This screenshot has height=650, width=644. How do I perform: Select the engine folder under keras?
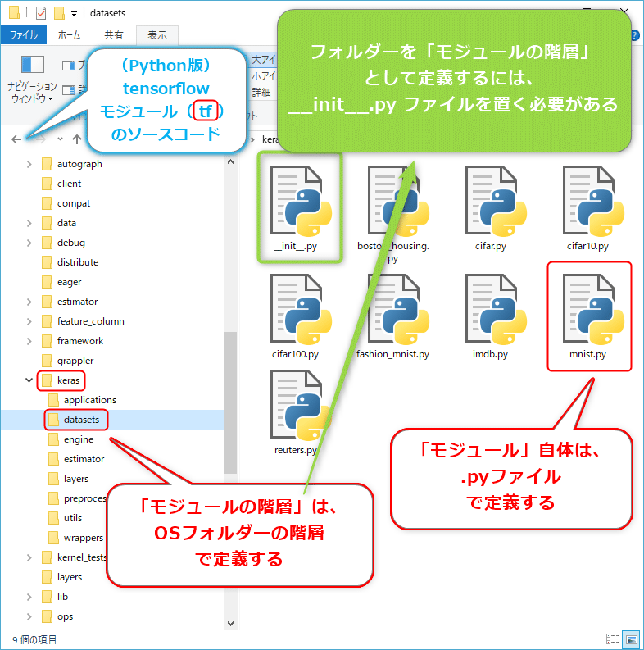coord(71,439)
